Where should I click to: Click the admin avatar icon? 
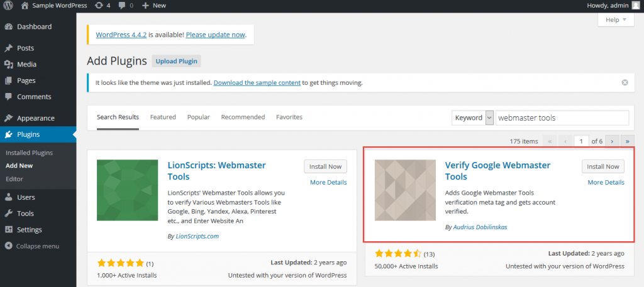coord(635,5)
